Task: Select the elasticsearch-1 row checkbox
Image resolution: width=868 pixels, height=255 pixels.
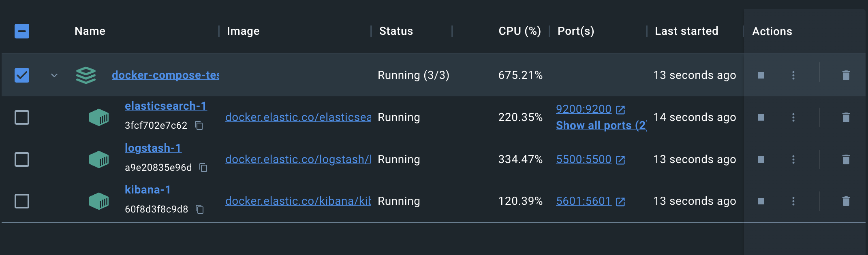Action: pyautogui.click(x=22, y=117)
